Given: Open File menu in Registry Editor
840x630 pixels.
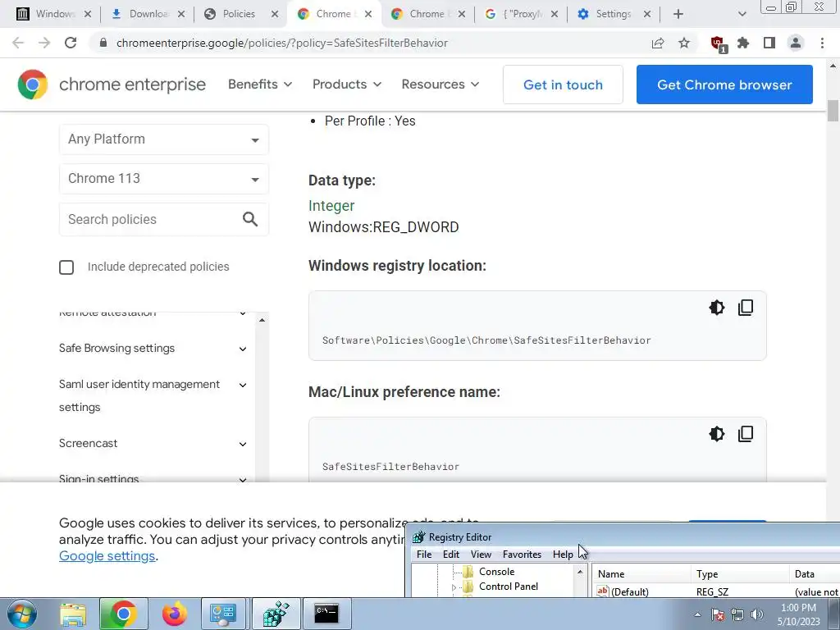Looking at the screenshot, I should click(424, 555).
